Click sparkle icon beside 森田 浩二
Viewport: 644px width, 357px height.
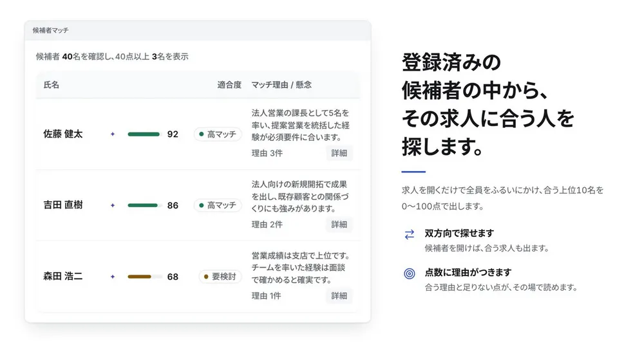[x=113, y=277]
